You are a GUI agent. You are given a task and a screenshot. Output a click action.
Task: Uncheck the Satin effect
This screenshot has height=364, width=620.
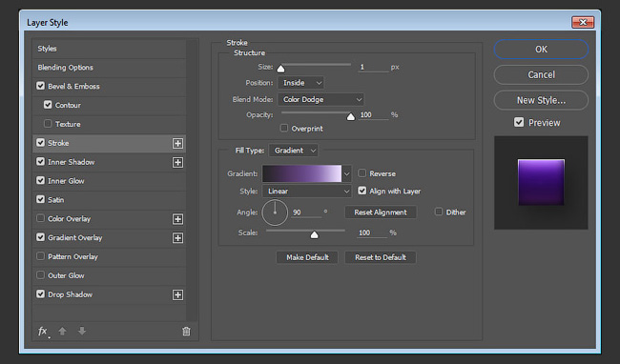(40, 199)
